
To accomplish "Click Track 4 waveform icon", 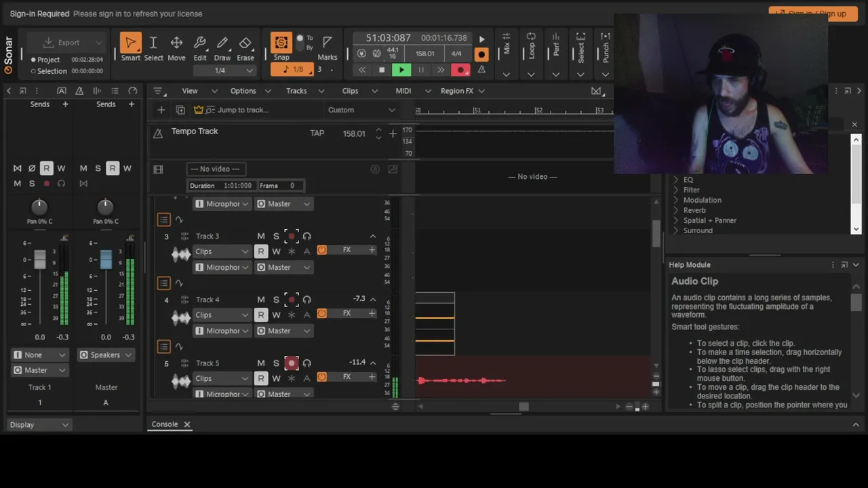I will [181, 317].
